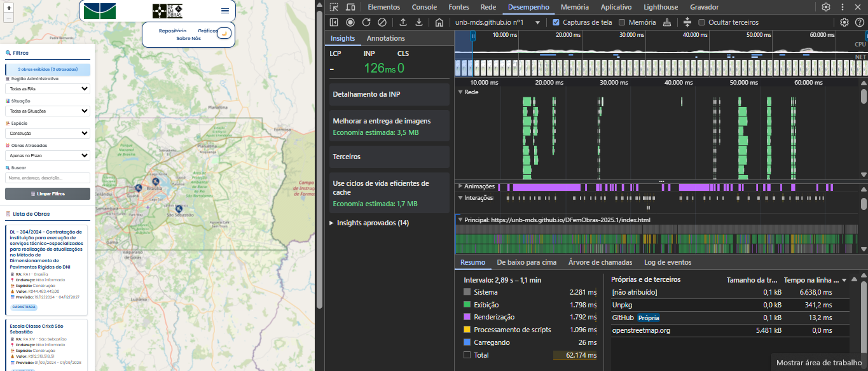Expand the Terceiros insight

[389, 156]
